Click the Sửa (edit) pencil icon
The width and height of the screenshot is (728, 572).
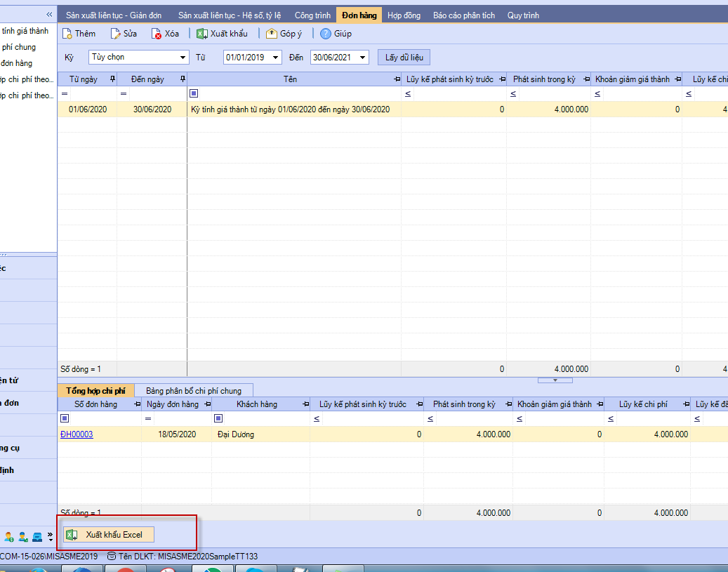[115, 34]
